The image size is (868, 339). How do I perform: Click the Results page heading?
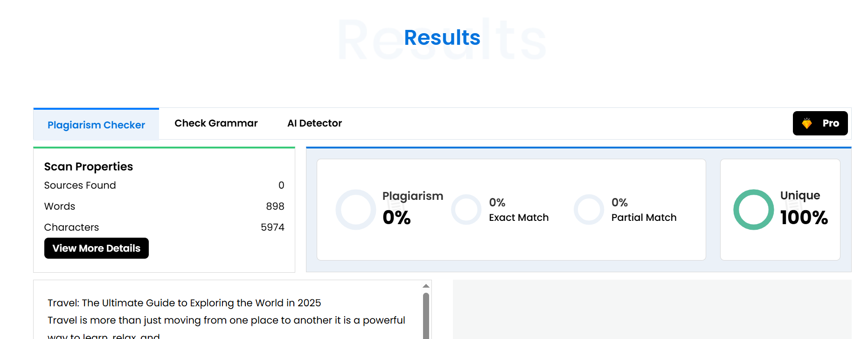442,37
